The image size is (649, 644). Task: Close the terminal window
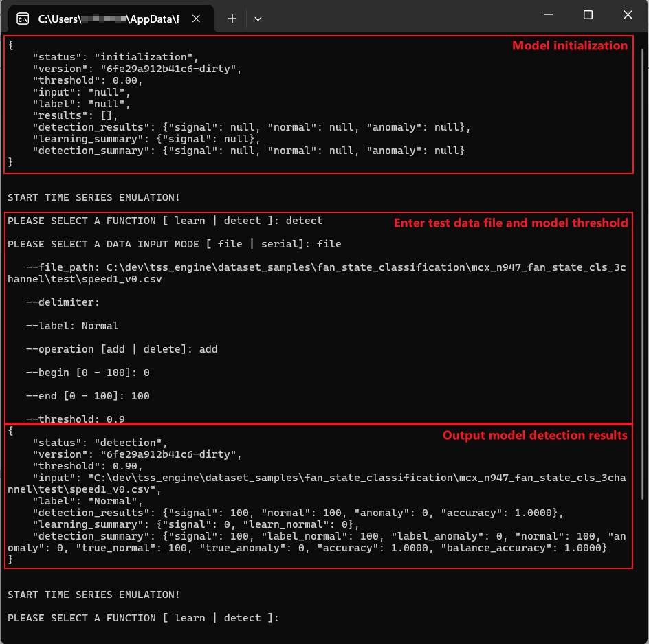click(x=628, y=15)
